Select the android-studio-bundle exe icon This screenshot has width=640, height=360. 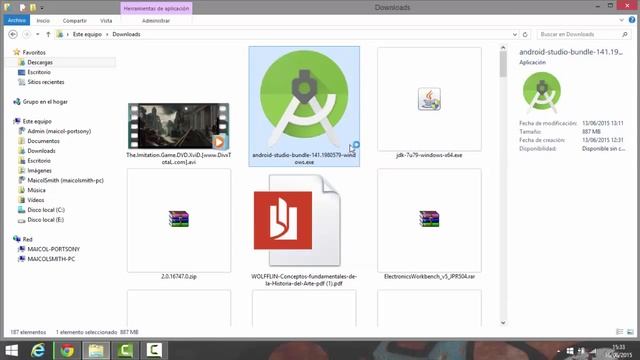[304, 98]
